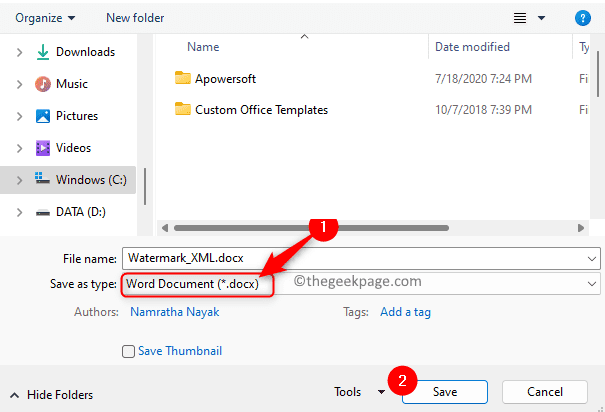The width and height of the screenshot is (605, 412).
Task: Open the Organize menu
Action: [x=45, y=18]
